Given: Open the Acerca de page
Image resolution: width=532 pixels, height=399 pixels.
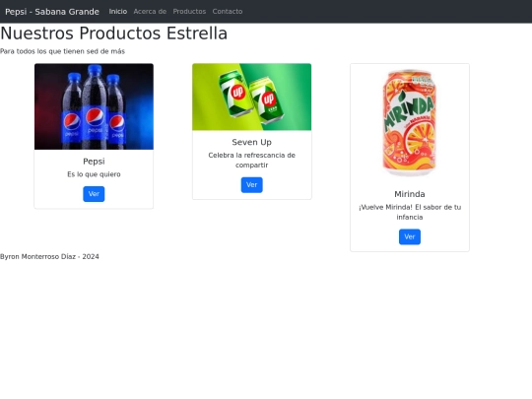Looking at the screenshot, I should point(150,12).
